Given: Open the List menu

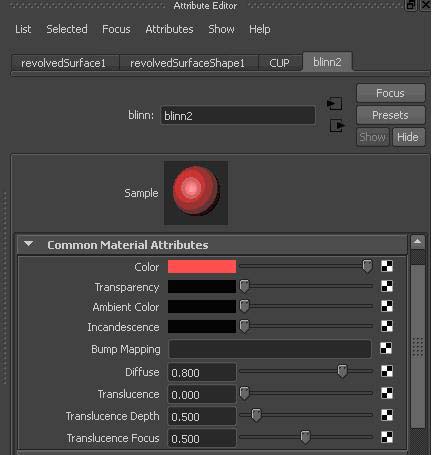Looking at the screenshot, I should (x=23, y=29).
